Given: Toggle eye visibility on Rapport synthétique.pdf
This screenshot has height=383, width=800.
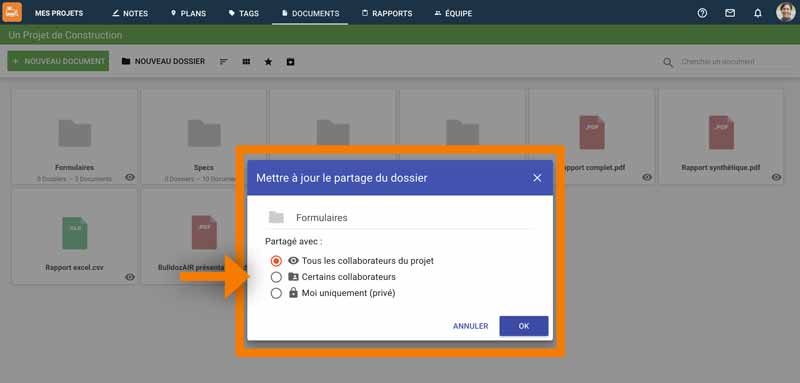Looking at the screenshot, I should 777,177.
